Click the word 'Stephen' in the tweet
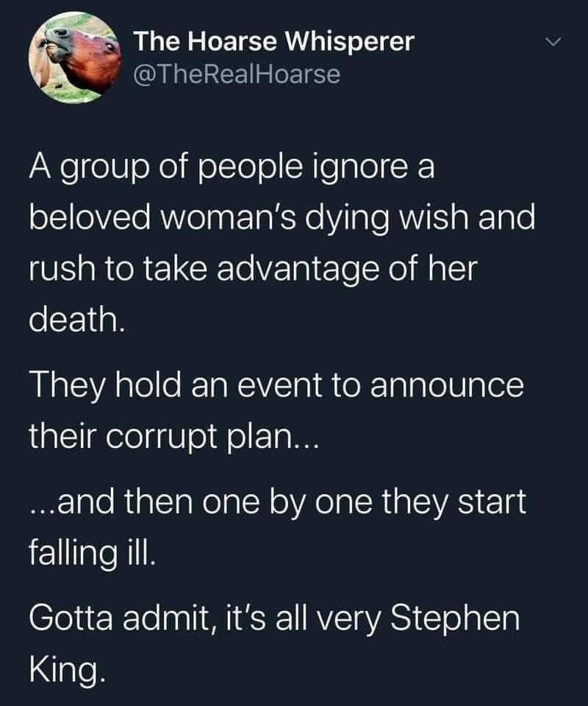The height and width of the screenshot is (706, 588). click(x=455, y=618)
